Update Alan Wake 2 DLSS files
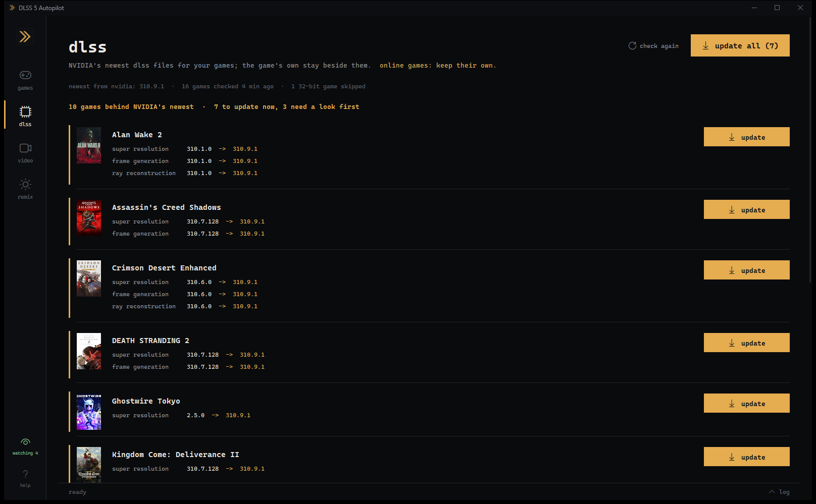Viewport: 816px width, 504px height. point(747,137)
